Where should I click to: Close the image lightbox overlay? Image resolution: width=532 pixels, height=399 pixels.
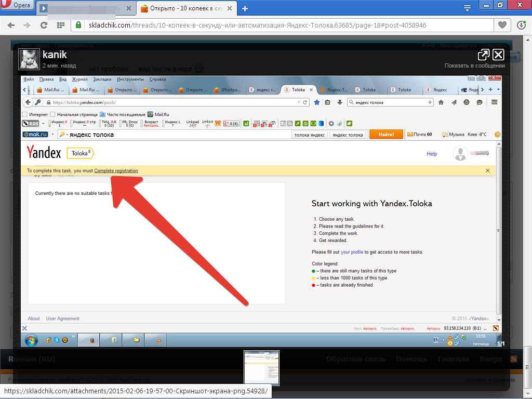(x=498, y=55)
